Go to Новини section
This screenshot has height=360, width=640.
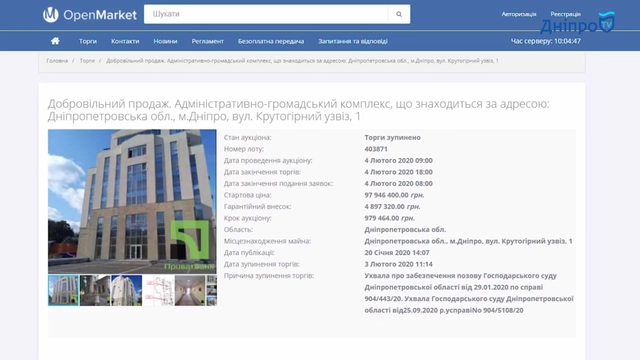coord(165,41)
